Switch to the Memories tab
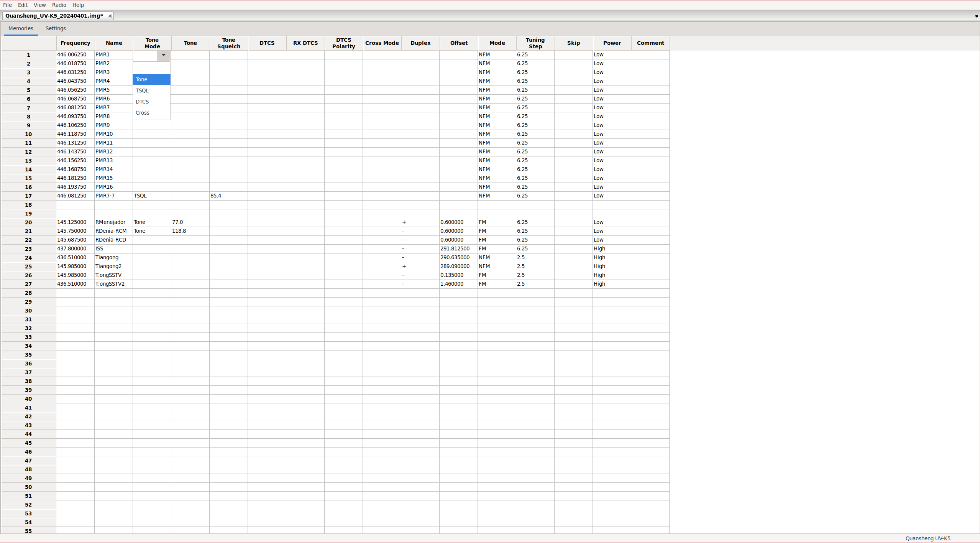Image resolution: width=980 pixels, height=543 pixels. (x=21, y=28)
